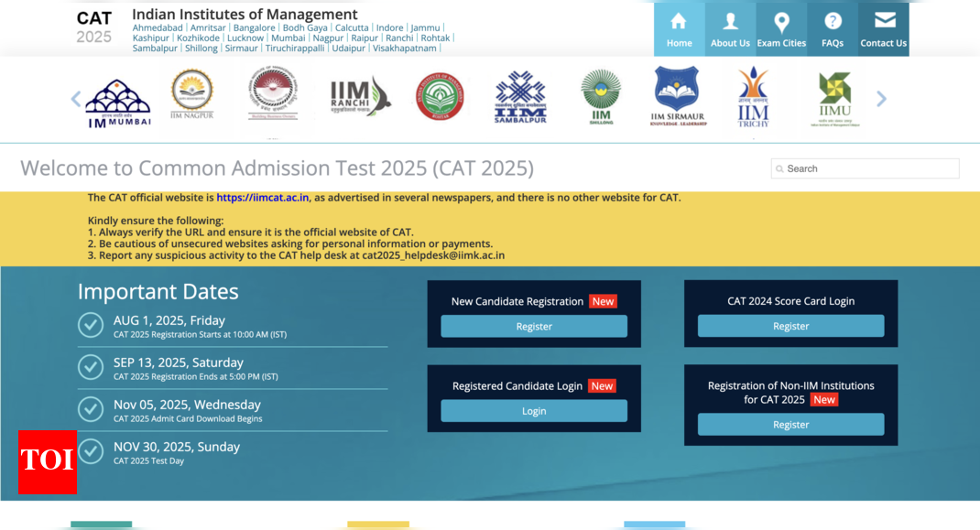Screen dimensions: 980x530
Task: Click the New badge beside for CAT 2025
Action: tap(823, 399)
